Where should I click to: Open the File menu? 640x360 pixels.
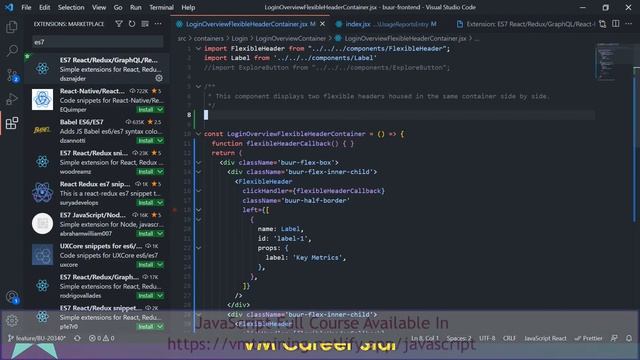point(26,7)
